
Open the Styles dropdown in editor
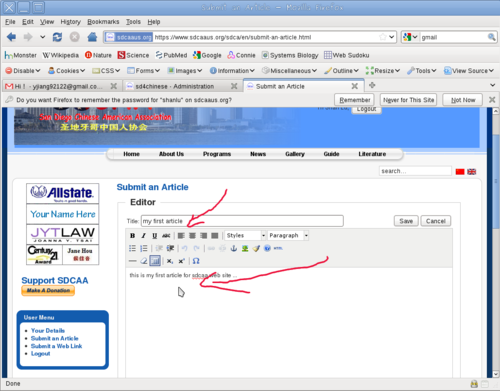point(245,236)
